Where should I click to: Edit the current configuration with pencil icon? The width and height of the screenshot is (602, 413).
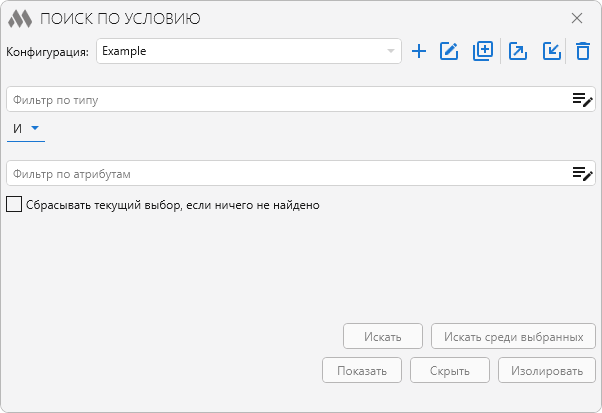(449, 51)
